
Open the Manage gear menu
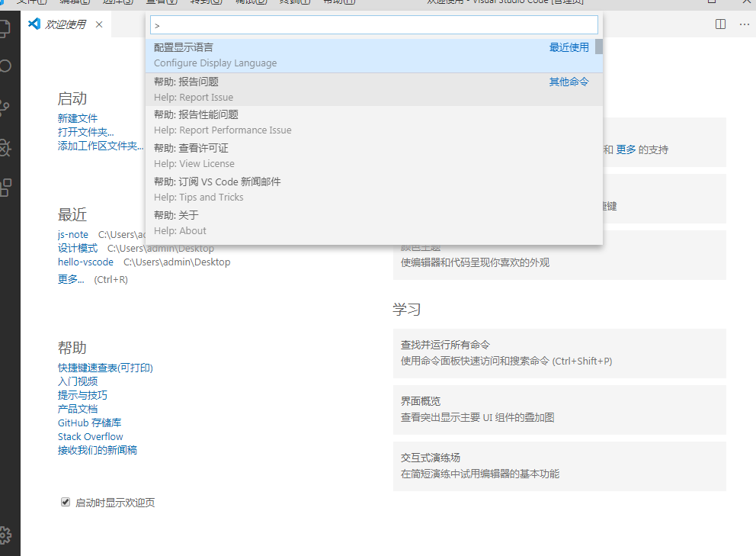tap(5, 535)
